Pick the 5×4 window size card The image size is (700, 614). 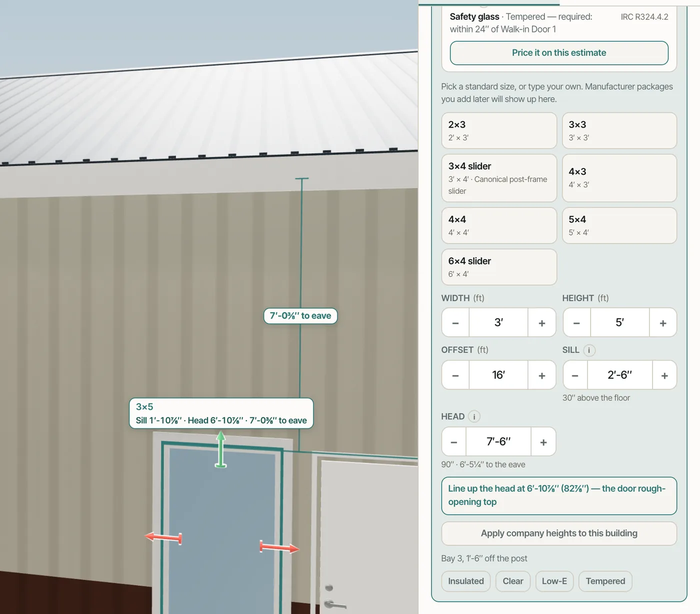coord(619,225)
